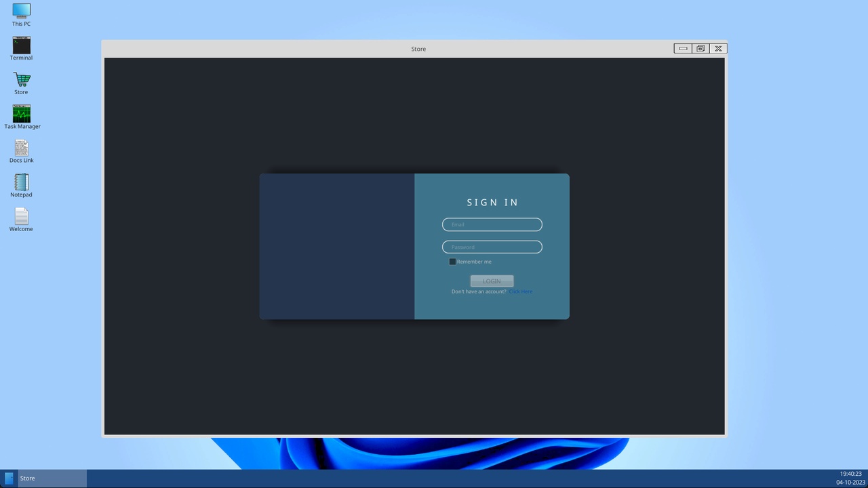
Task: Click the Store window title bar
Action: click(x=418, y=48)
